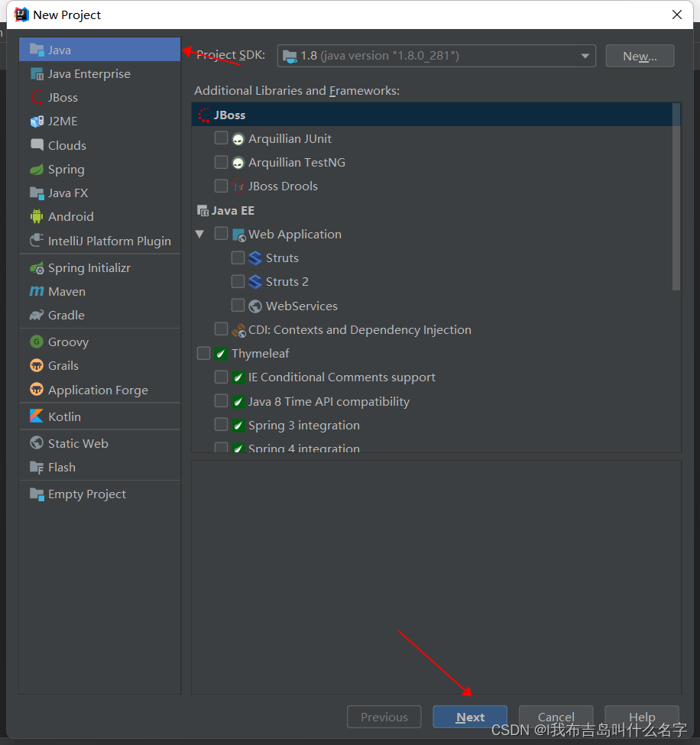Check the Spring 3 integration checkbox
The width and height of the screenshot is (700, 745).
pos(221,424)
